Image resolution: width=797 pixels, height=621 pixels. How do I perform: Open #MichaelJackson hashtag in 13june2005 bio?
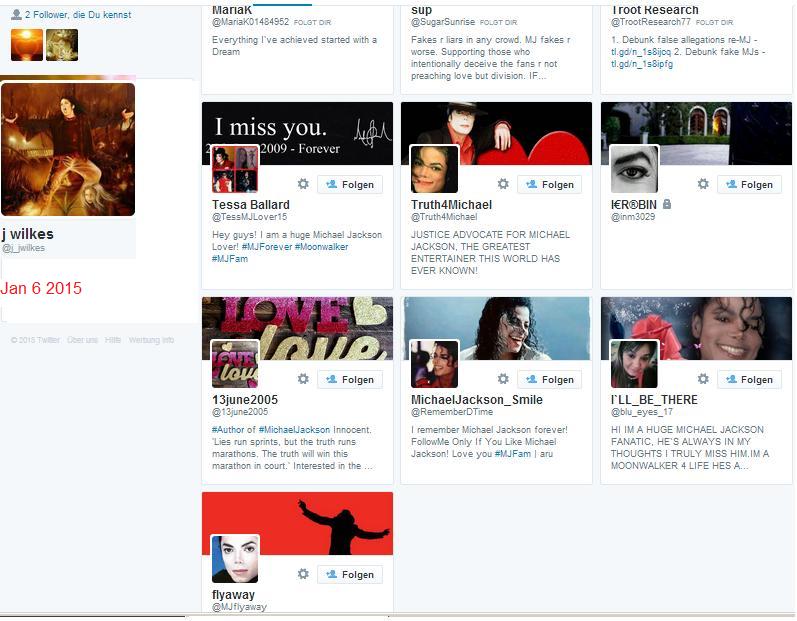click(x=294, y=429)
